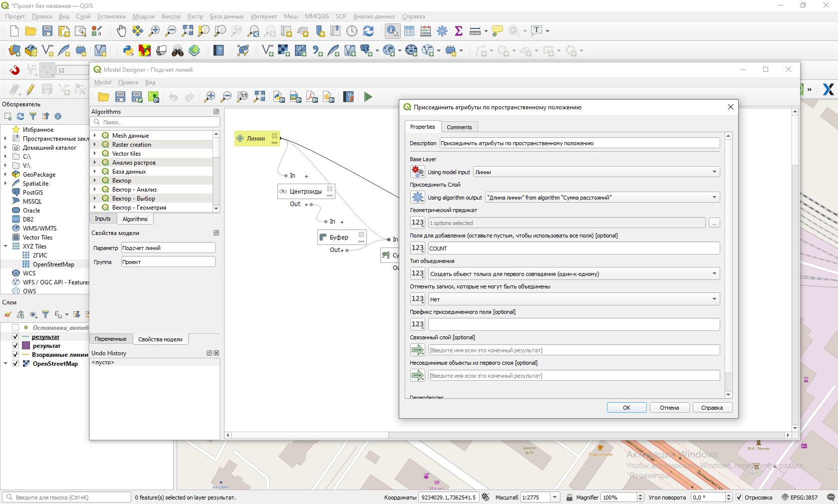Toggle visibility of Взорванные линии layer
The width and height of the screenshot is (838, 504).
coord(15,355)
